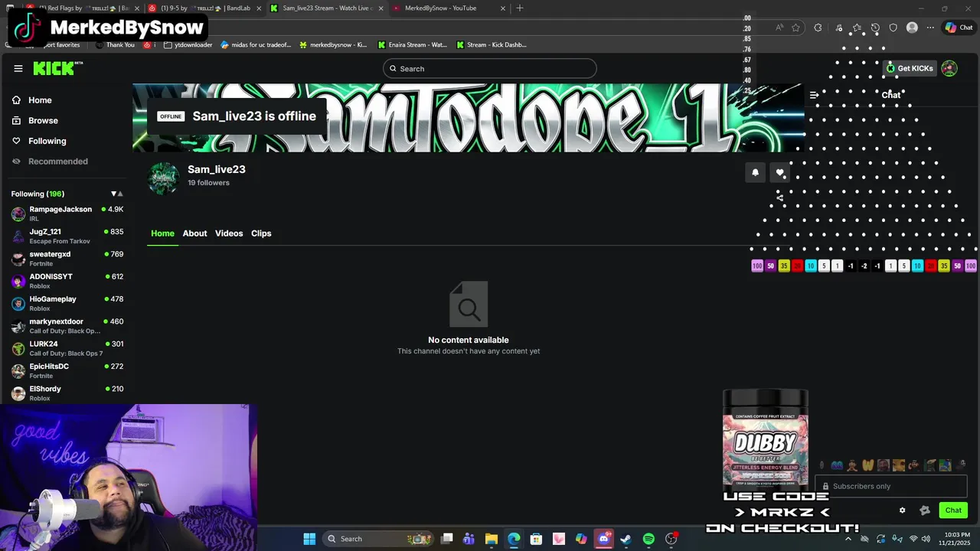Open RampageJackson channel in following list
Screen dimensions: 980x551
pyautogui.click(x=67, y=214)
